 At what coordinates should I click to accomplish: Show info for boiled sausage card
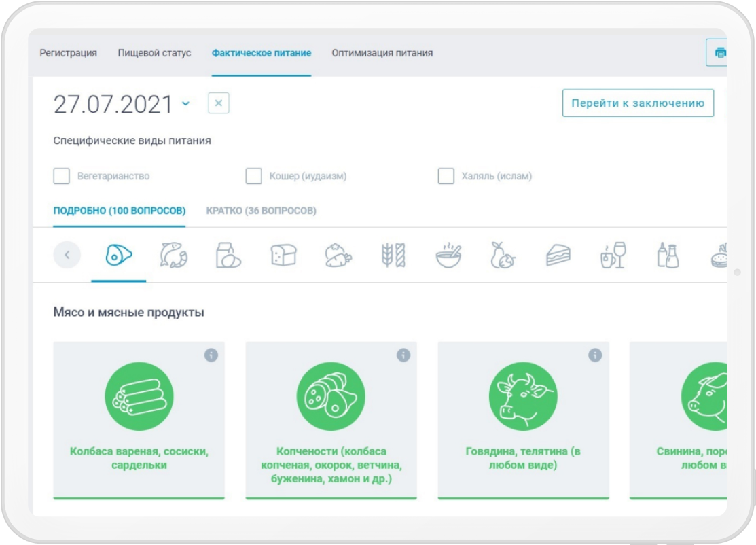tap(211, 355)
